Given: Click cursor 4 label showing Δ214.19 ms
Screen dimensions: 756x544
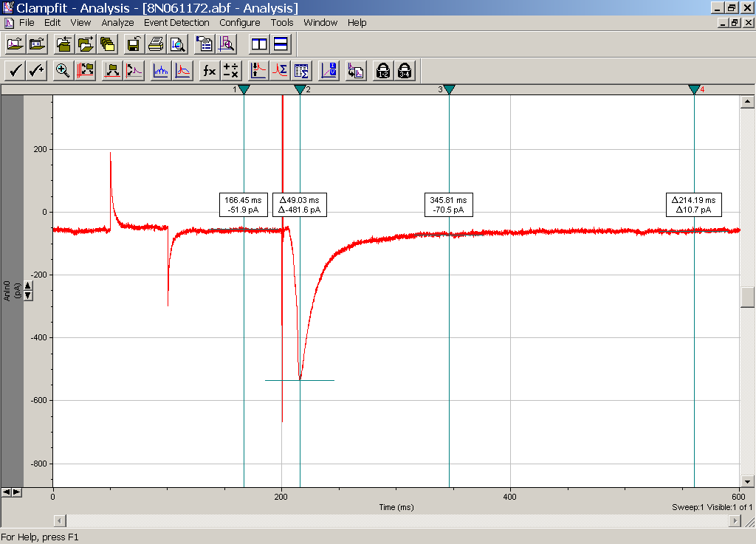Looking at the screenshot, I should (694, 204).
